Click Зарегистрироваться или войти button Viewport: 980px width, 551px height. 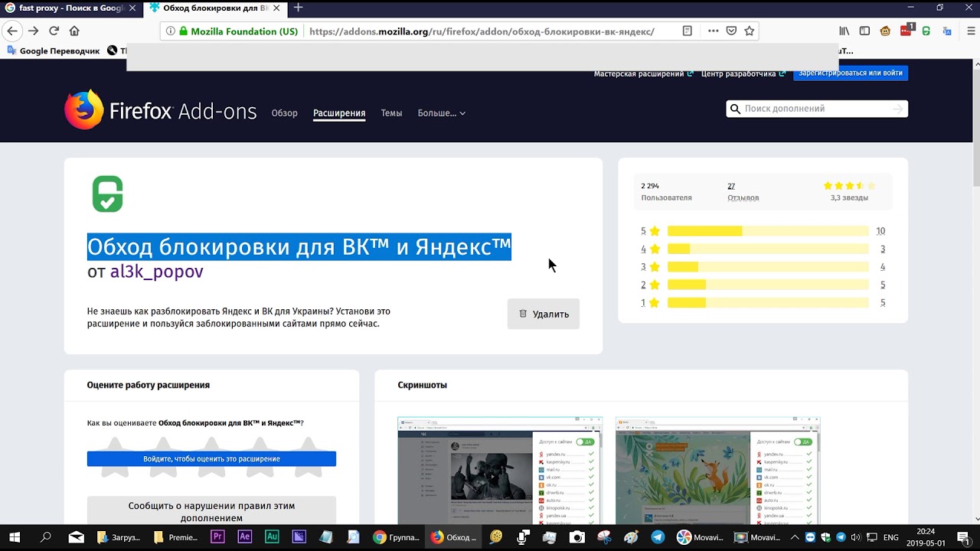851,73
